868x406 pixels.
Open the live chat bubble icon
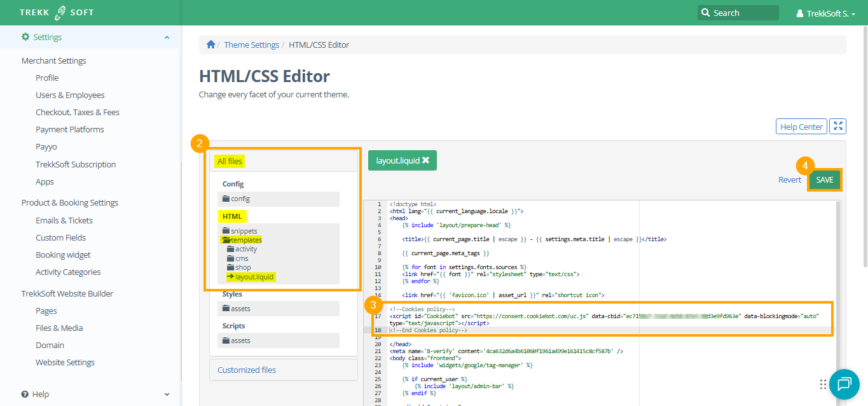tap(844, 384)
